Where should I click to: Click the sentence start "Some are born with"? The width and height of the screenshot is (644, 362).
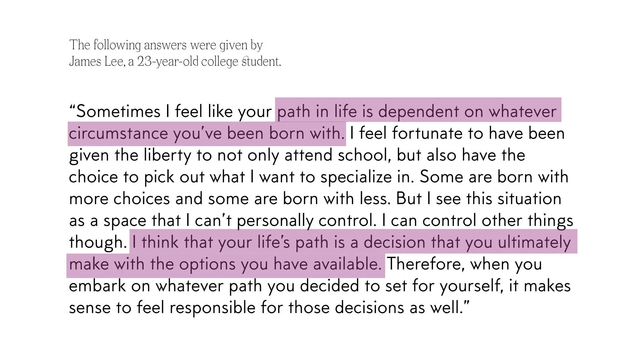(x=494, y=177)
